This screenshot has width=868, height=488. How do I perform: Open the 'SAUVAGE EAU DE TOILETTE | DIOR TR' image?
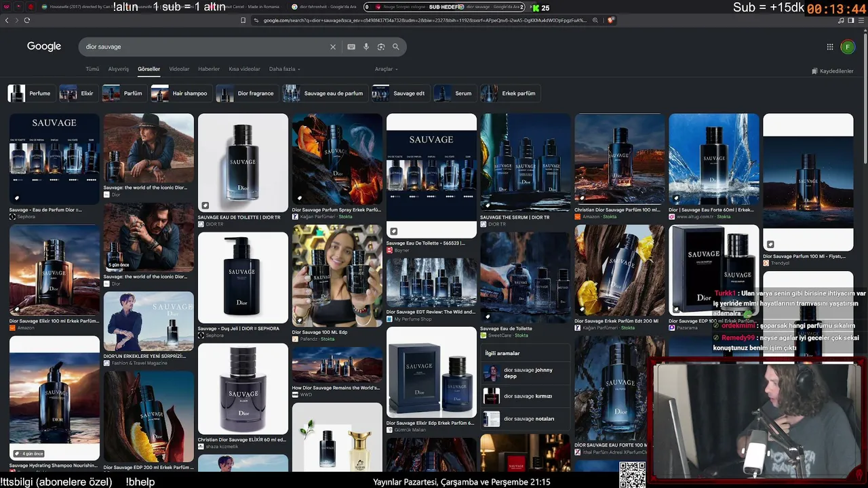coord(243,163)
